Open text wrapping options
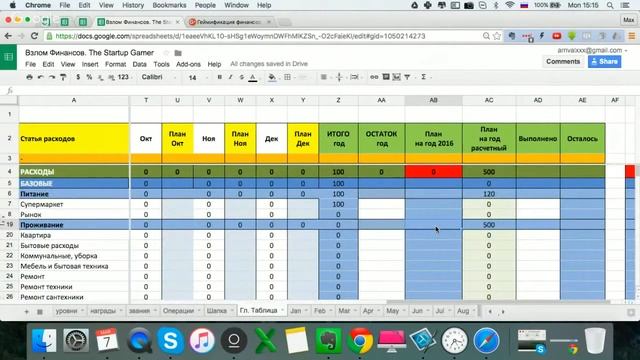 (354, 77)
